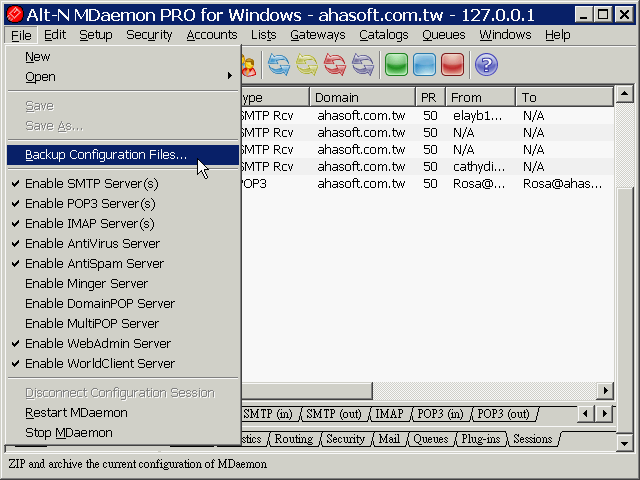Click vertical scrollbar down arrow
The width and height of the screenshot is (640, 480).
point(624,443)
